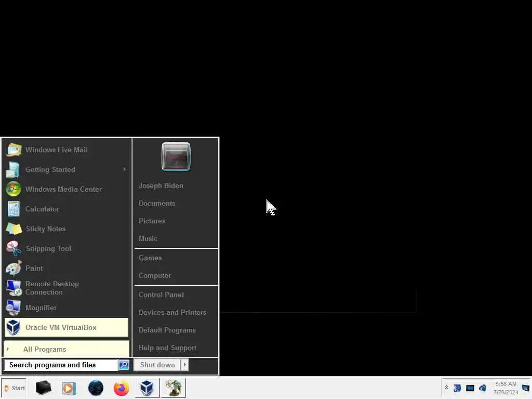Open Devices and Printers
Screen dimensions: 532x399
(172, 312)
